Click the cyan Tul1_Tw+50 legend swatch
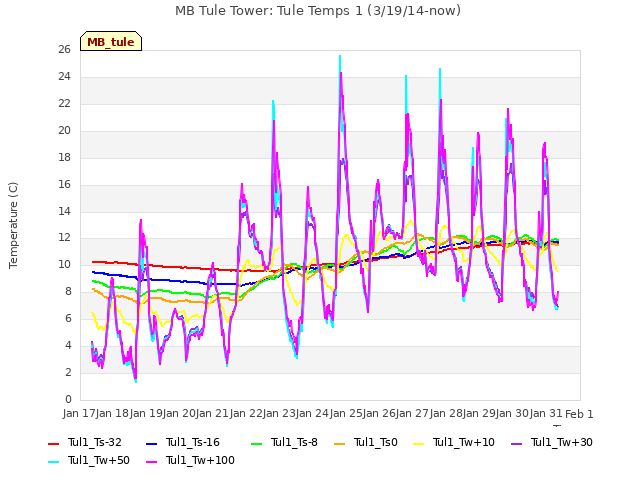Viewport: 640px width, 480px height. click(53, 461)
